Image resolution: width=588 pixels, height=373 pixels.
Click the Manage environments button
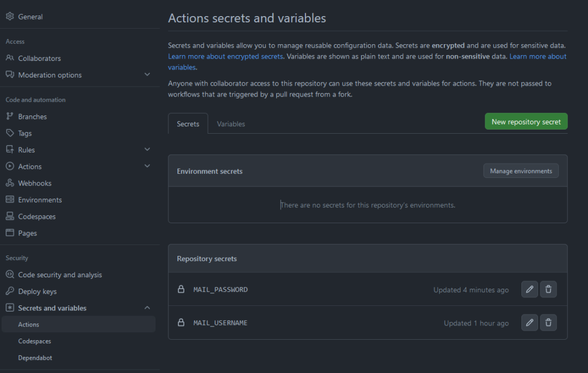coord(521,171)
